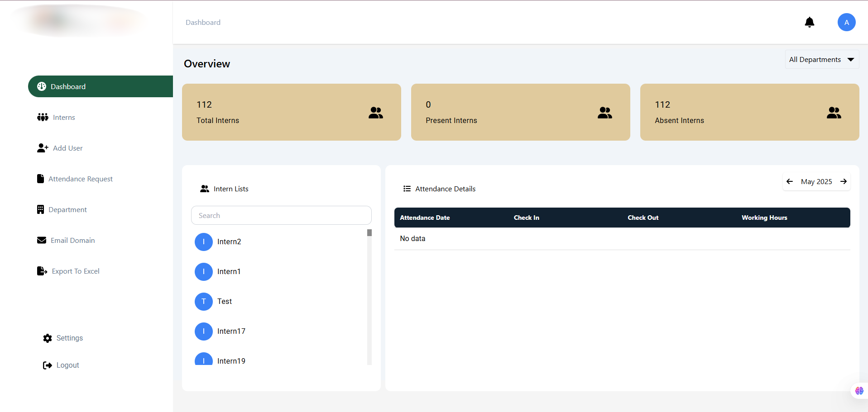Select Intern1 avatar in the list
Screen dimensions: 868x412
coord(204,272)
